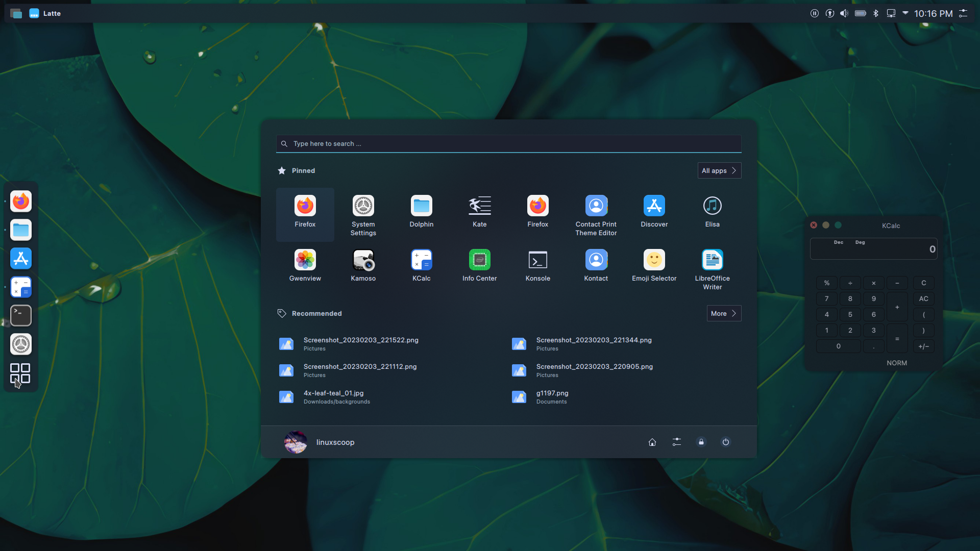
Task: Click digit 7 in KCalc
Action: click(x=827, y=299)
